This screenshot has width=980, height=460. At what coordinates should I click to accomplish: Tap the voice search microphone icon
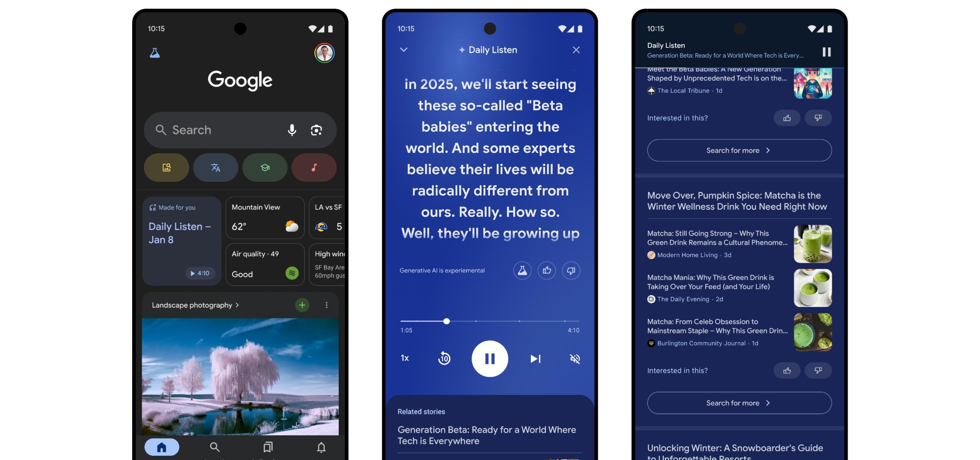pyautogui.click(x=291, y=129)
